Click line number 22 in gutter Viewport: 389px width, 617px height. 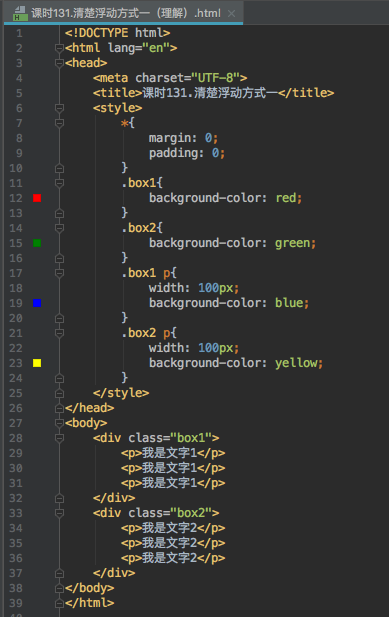click(x=16, y=348)
